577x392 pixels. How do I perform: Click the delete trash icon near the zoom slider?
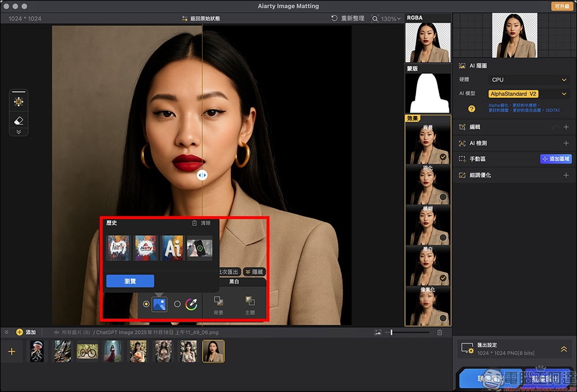click(x=439, y=332)
